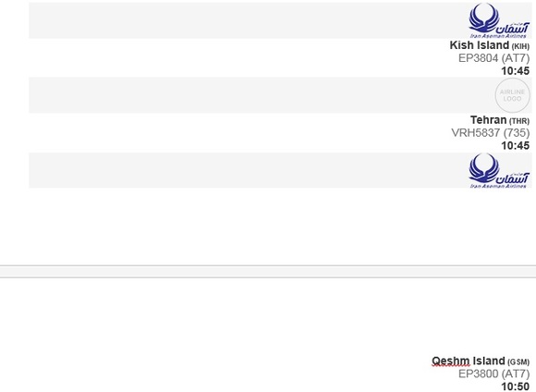536x392 pixels.
Task: Click the horizontal gray divider bar
Action: pos(268,272)
